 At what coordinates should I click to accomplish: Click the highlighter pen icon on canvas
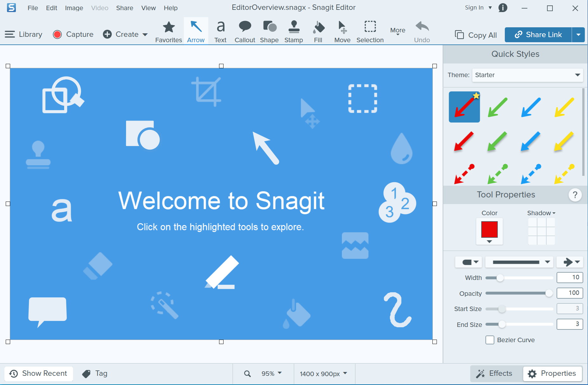[222, 272]
